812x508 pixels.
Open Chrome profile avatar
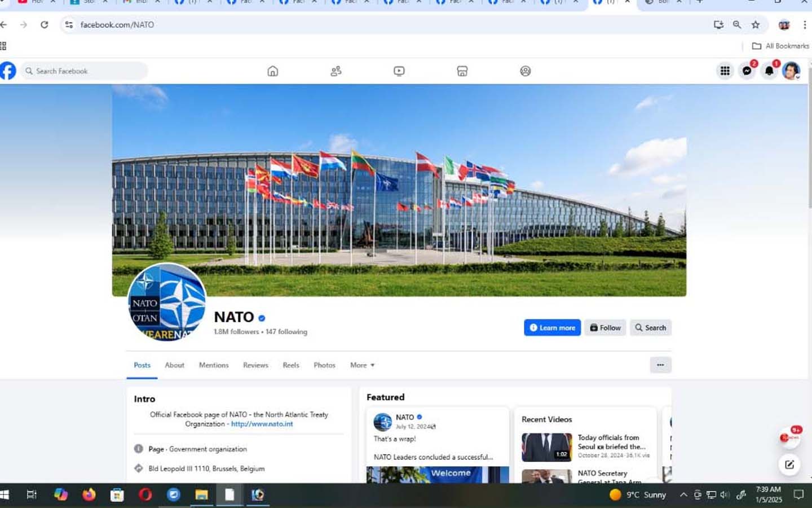(x=784, y=24)
